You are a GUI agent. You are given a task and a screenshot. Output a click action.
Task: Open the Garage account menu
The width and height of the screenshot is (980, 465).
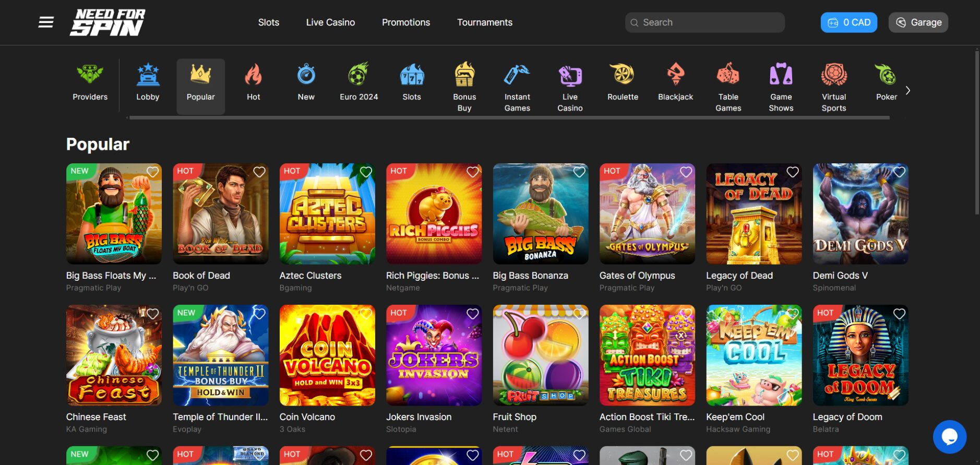coord(918,22)
